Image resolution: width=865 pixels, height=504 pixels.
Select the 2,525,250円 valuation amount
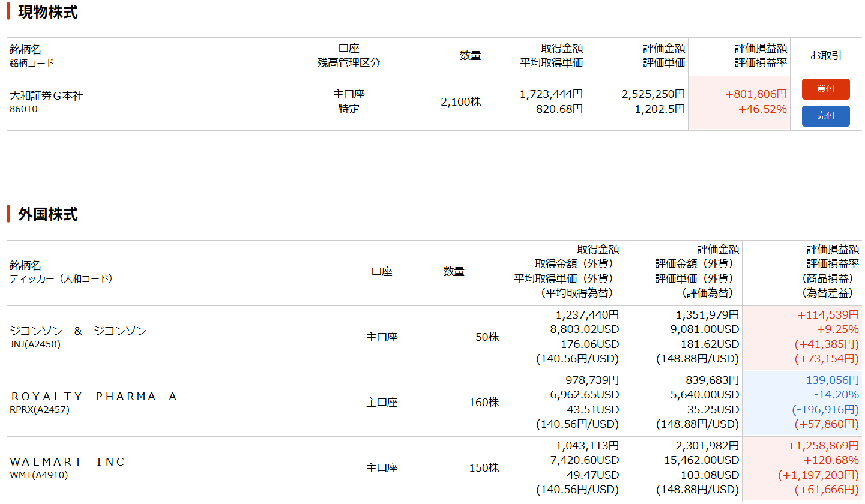click(653, 94)
